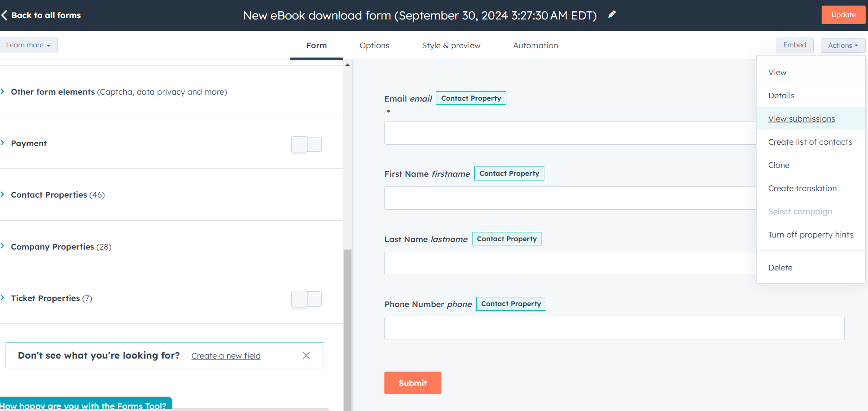
Task: Click Contact Property badge beside Email
Action: tap(471, 98)
